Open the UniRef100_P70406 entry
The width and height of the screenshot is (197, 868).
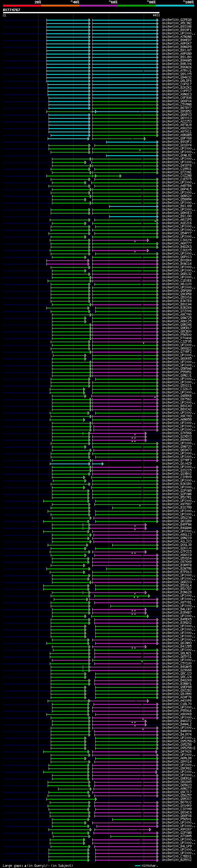tap(177, 338)
